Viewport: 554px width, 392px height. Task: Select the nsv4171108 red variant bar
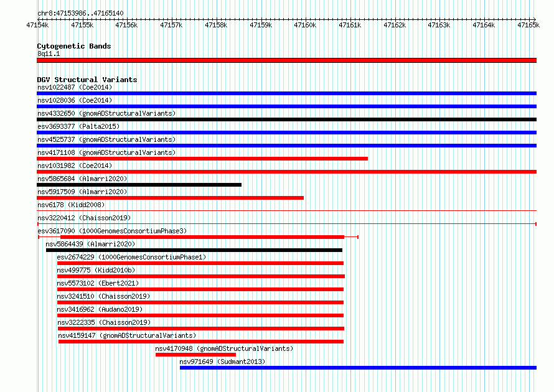click(202, 159)
